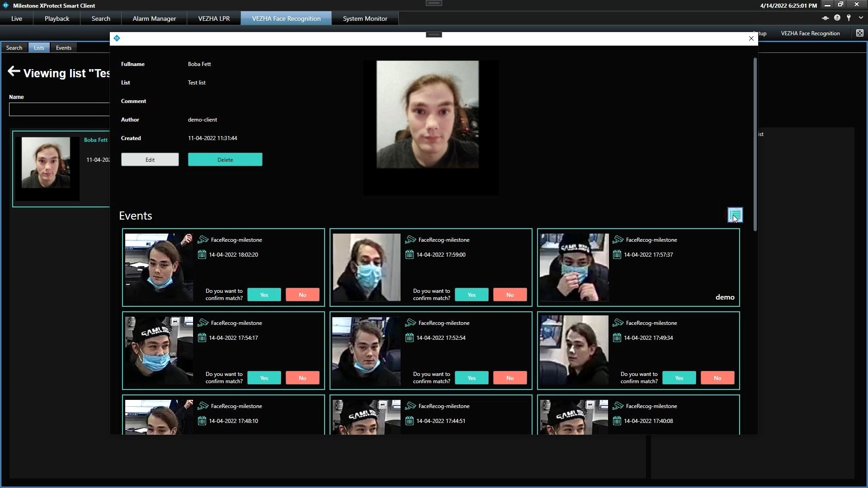Reject match No for 17:52:54 event

click(510, 378)
